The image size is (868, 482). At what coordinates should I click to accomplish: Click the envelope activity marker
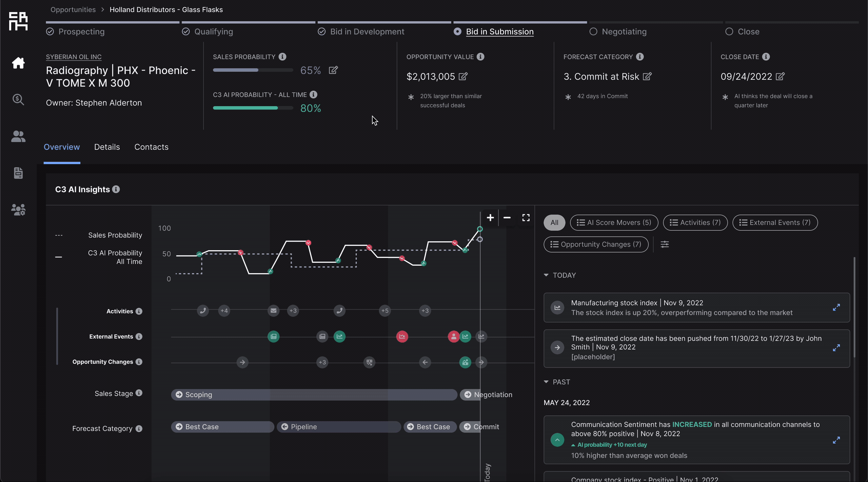click(273, 310)
